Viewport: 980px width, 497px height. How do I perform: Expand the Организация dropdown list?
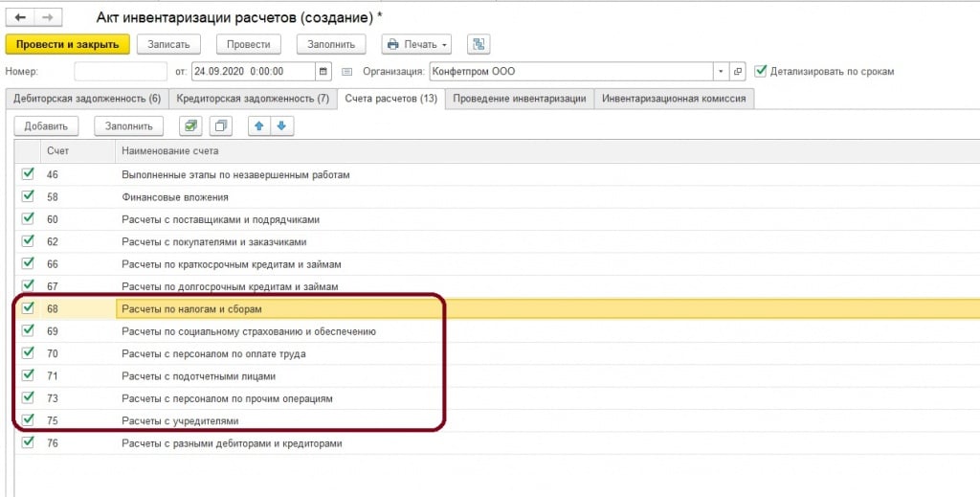[x=720, y=72]
